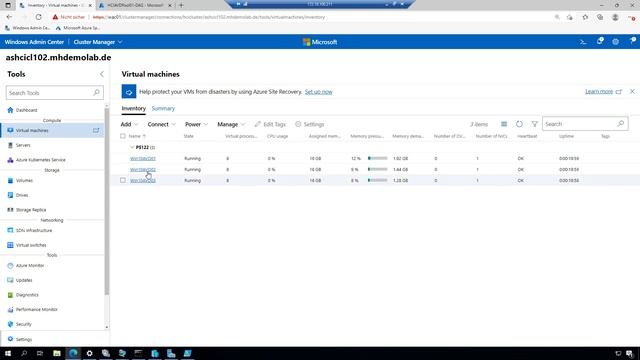Viewport: 640px width, 360px height.
Task: Switch to the Summary tab
Action: pos(163,109)
